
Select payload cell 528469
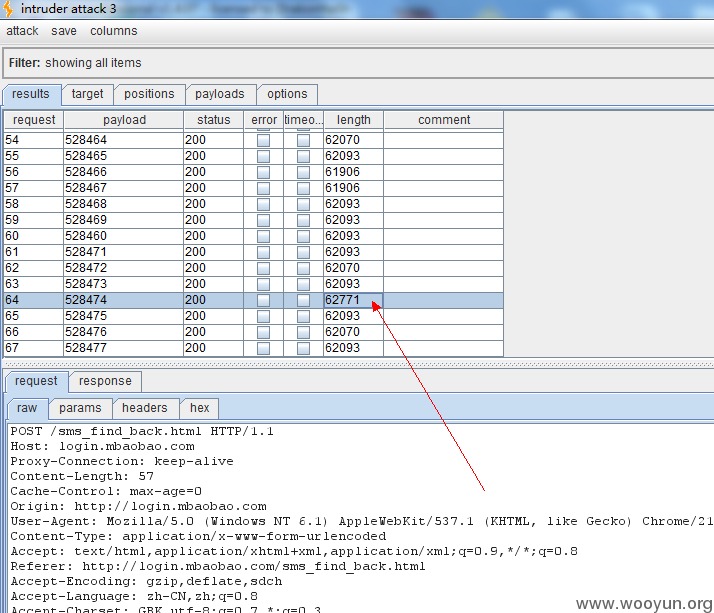[x=123, y=220]
